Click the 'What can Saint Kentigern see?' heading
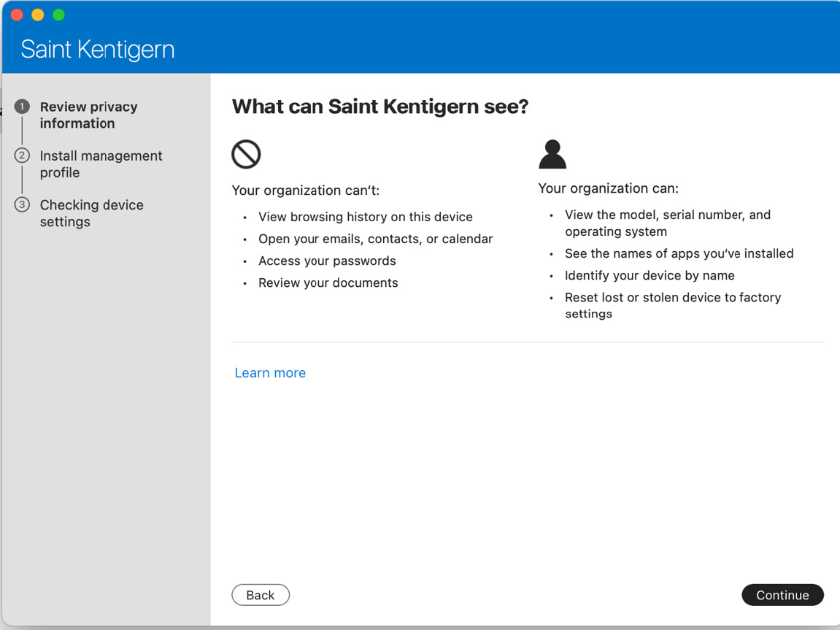 click(379, 107)
